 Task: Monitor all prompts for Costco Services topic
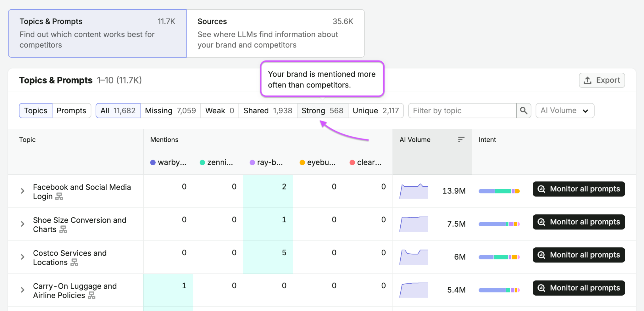tap(579, 255)
